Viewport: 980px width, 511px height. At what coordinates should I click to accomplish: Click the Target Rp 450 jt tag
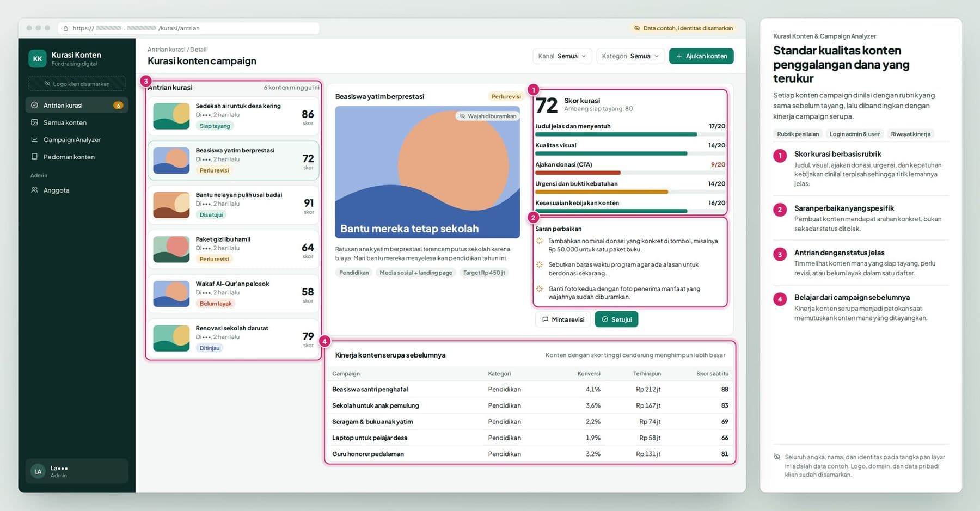click(x=484, y=273)
